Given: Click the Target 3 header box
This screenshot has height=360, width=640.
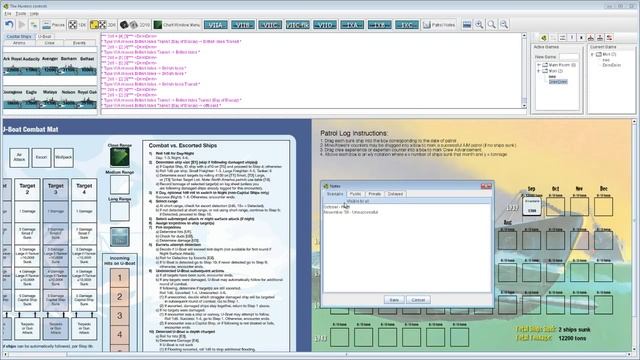Looking at the screenshot, I should (x=56, y=189).
